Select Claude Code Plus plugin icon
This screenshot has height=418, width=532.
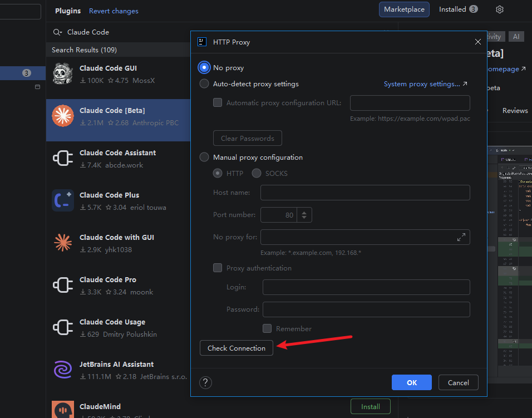[63, 200]
